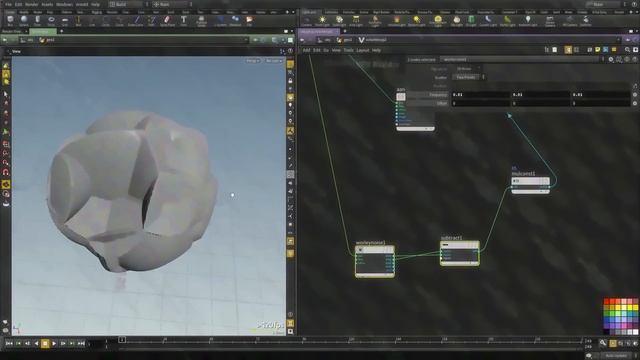Open network editor Tools menu
The image size is (640, 360).
point(348,50)
